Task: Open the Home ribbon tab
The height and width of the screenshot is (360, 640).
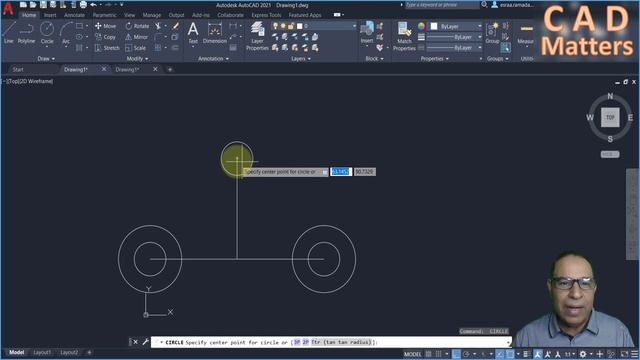Action: tap(29, 15)
